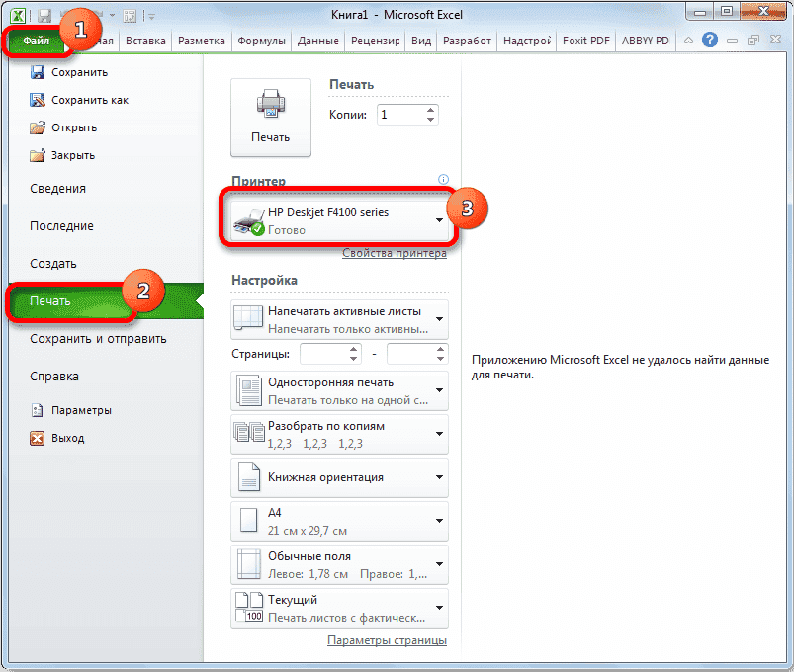The width and height of the screenshot is (794, 672).
Task: Click the Help question-mark icon near the ribbon
Action: [710, 41]
